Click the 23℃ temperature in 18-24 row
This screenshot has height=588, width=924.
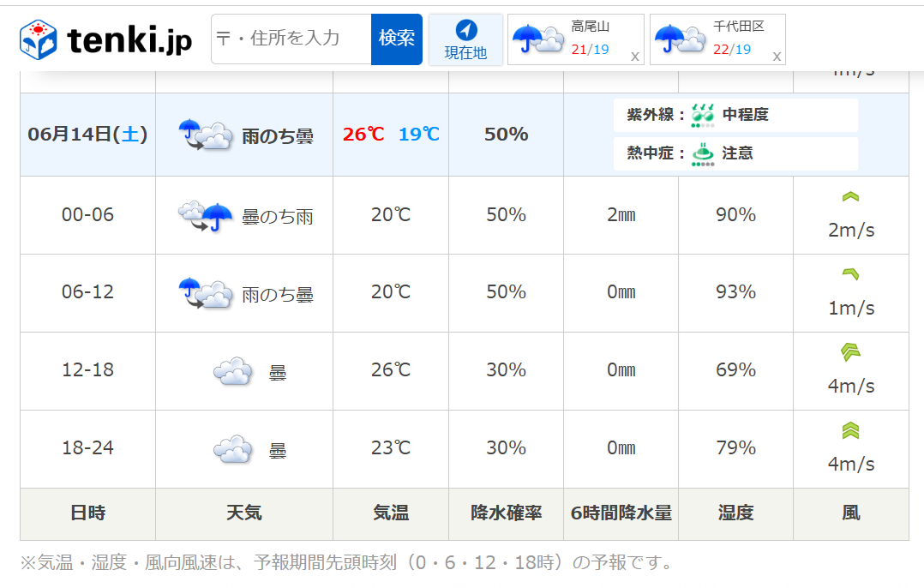391,447
